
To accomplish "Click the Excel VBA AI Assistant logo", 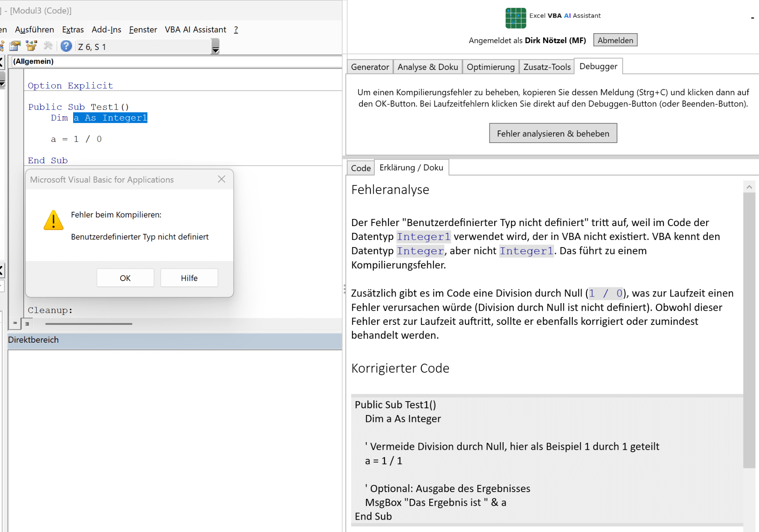I will pos(515,18).
